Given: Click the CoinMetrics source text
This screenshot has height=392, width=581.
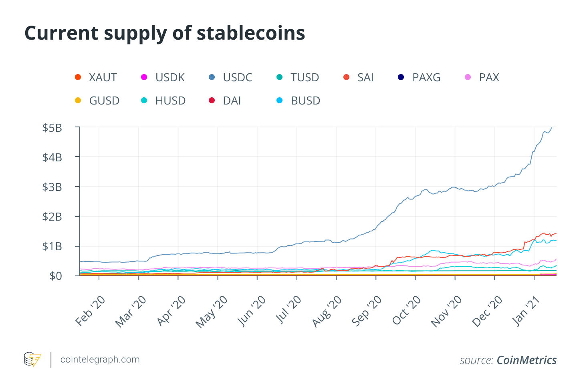Looking at the screenshot, I should coord(527,360).
